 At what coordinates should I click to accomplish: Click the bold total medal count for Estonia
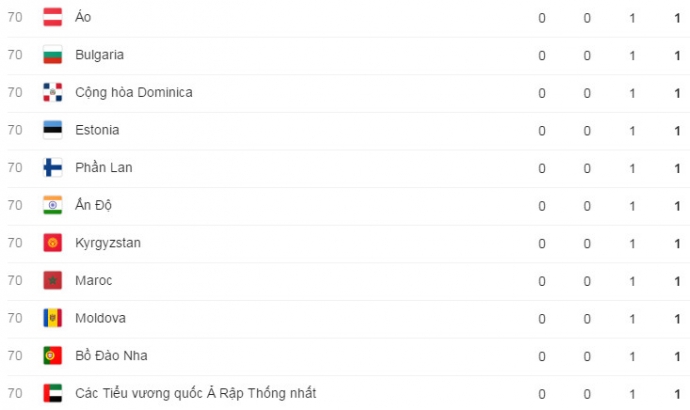pyautogui.click(x=677, y=131)
